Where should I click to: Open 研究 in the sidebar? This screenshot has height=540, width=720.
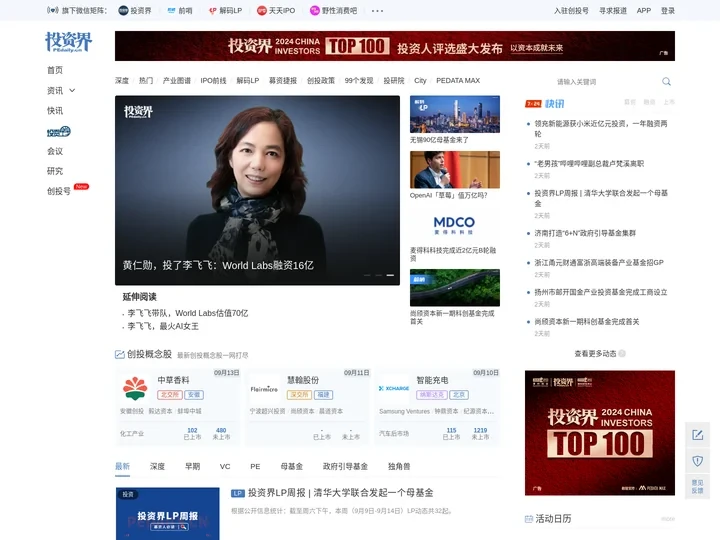click(55, 171)
